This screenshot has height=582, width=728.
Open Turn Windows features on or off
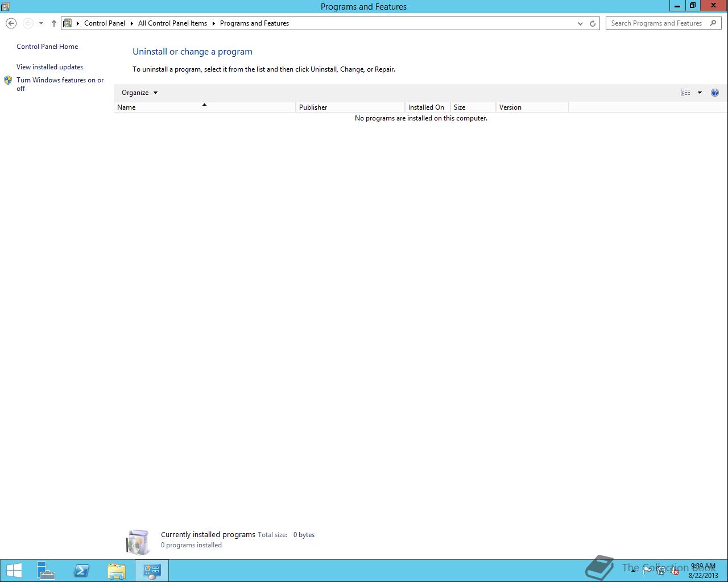[60, 84]
